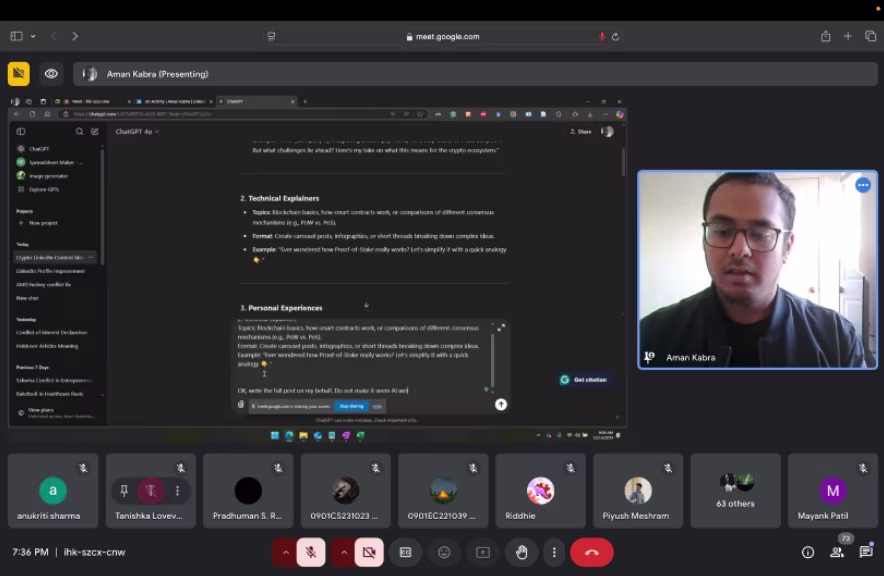Select the Riddhie participant tile
884x576 pixels.
click(540, 490)
